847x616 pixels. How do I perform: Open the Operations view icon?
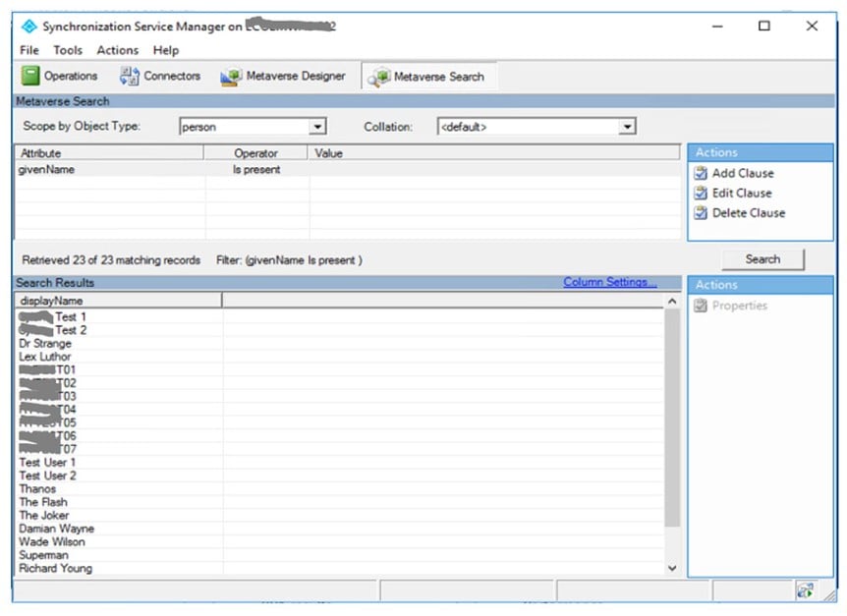30,76
